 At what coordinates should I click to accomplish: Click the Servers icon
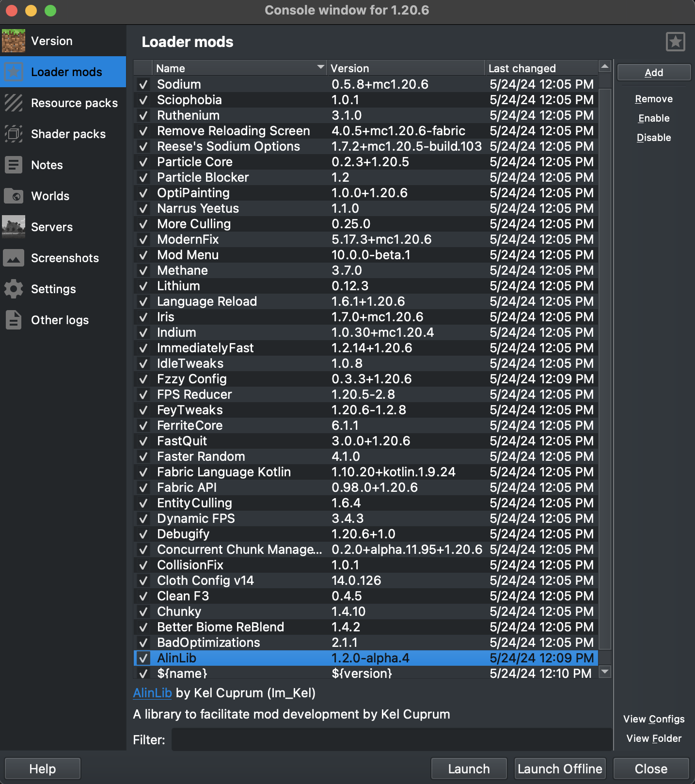[x=14, y=227]
